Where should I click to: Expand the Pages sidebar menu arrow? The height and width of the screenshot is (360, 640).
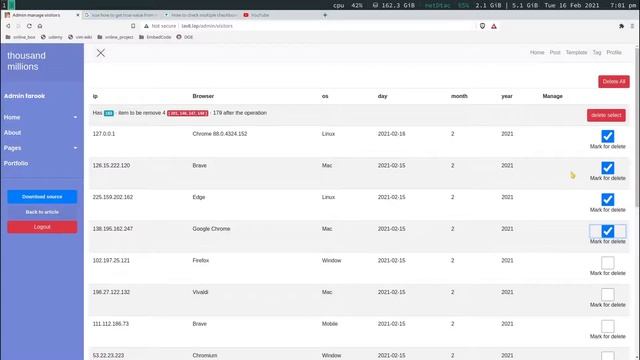click(x=76, y=148)
